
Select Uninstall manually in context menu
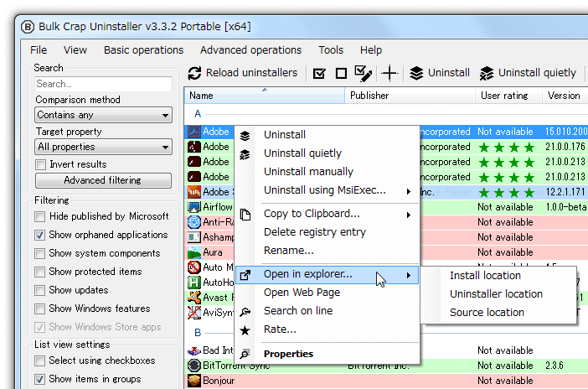(x=327, y=172)
